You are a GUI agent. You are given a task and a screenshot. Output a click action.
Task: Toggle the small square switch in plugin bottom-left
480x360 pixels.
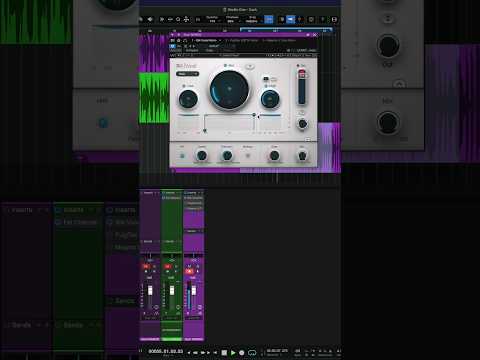[x=182, y=155]
